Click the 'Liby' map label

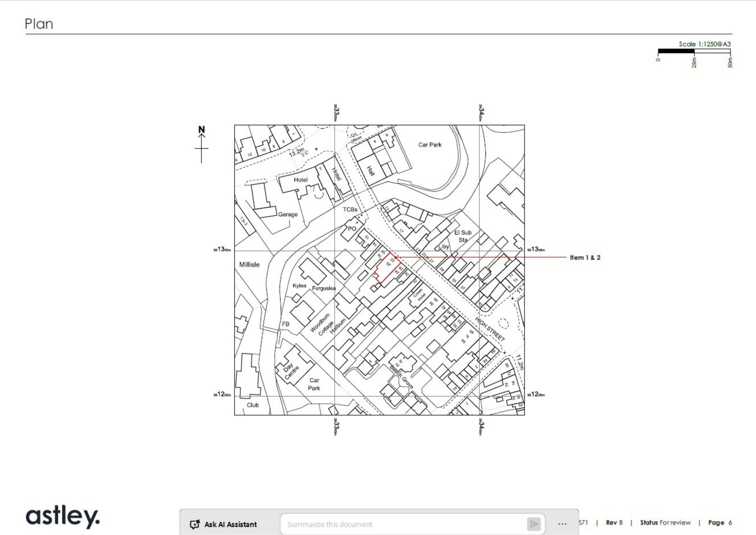point(444,246)
